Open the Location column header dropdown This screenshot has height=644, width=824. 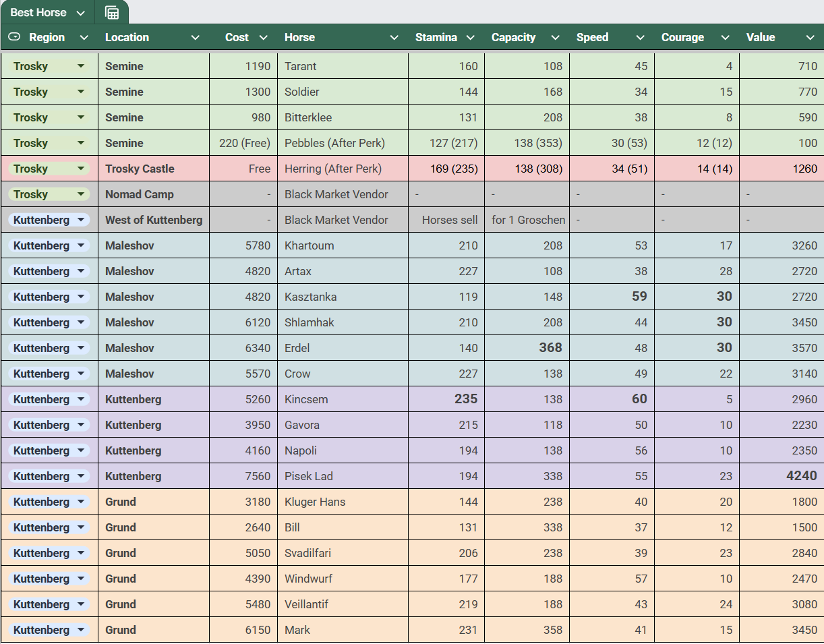(x=195, y=38)
